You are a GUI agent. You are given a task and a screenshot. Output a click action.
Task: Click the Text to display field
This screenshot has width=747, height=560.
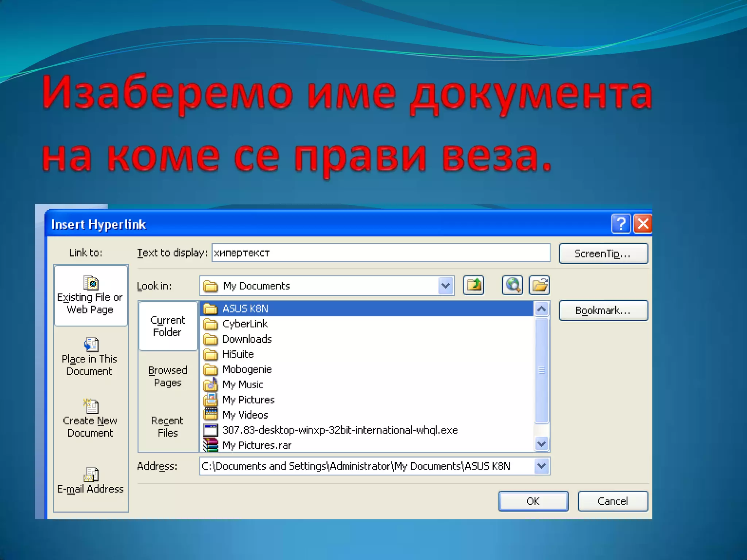click(380, 253)
